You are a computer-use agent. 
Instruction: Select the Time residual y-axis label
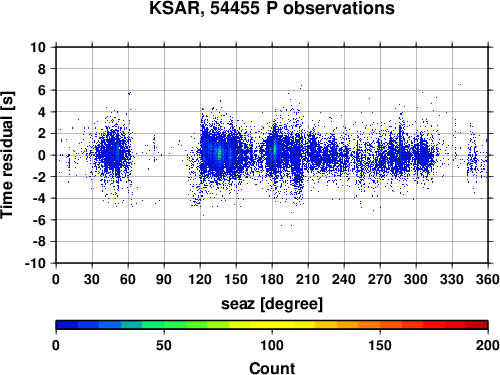pos(7,155)
